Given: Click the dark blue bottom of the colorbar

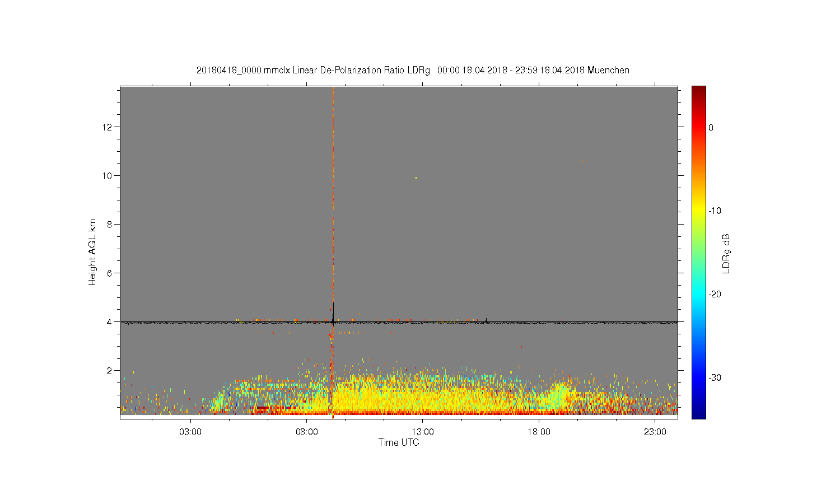Looking at the screenshot, I should pos(699,413).
